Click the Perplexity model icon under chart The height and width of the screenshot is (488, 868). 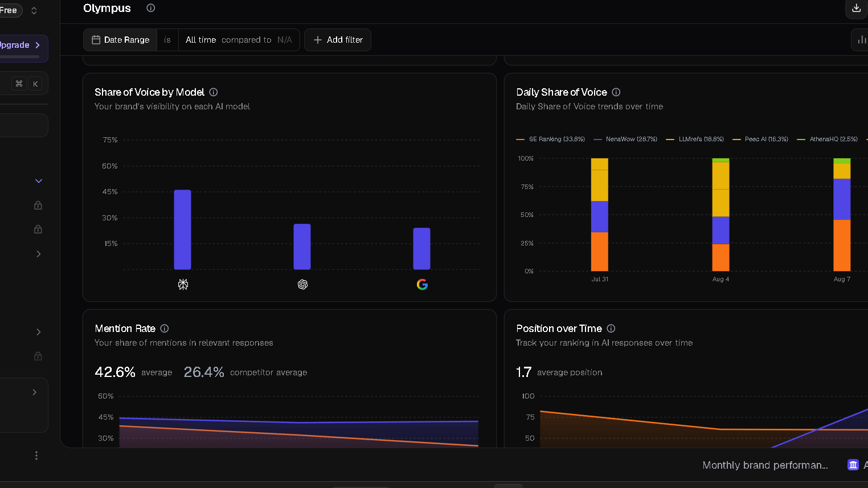pyautogui.click(x=183, y=284)
